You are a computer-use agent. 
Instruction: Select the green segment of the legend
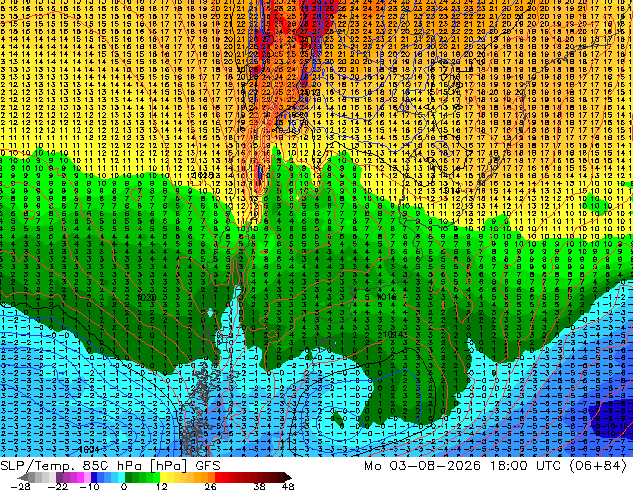142,477
